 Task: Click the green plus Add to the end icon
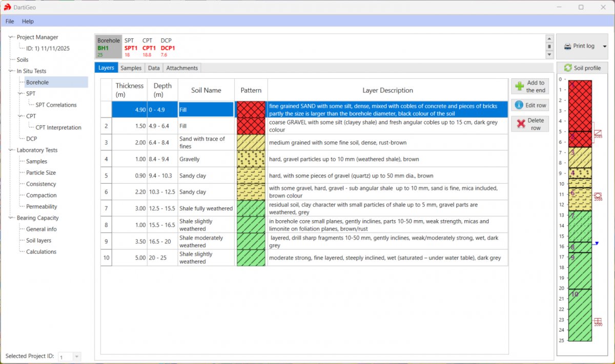click(519, 86)
